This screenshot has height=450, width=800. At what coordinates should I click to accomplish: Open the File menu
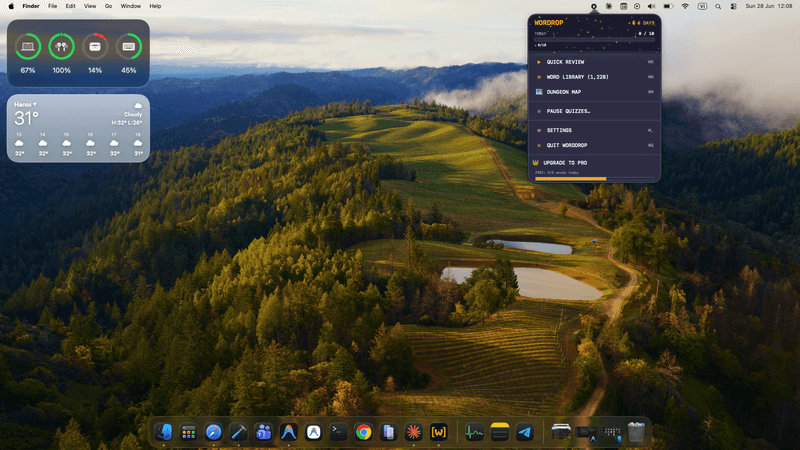pyautogui.click(x=53, y=6)
